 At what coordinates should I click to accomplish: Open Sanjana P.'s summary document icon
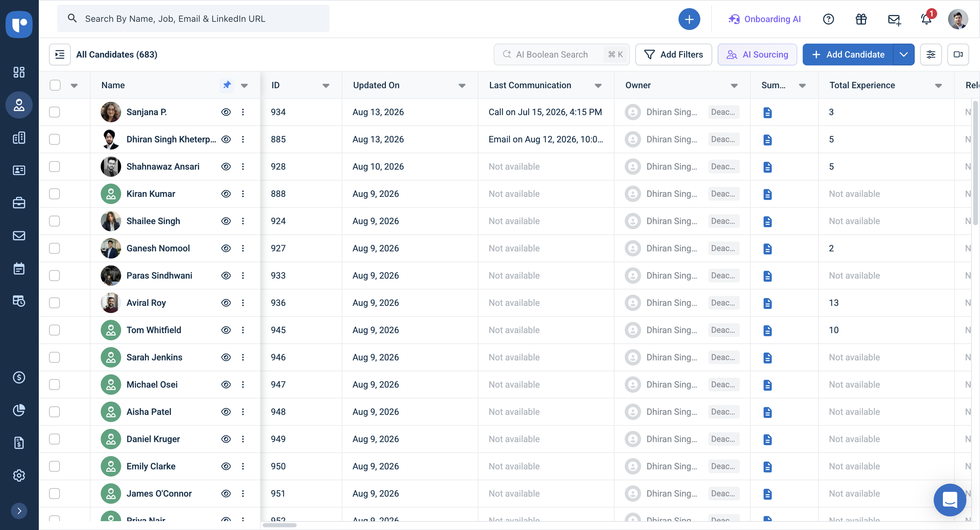pos(767,112)
